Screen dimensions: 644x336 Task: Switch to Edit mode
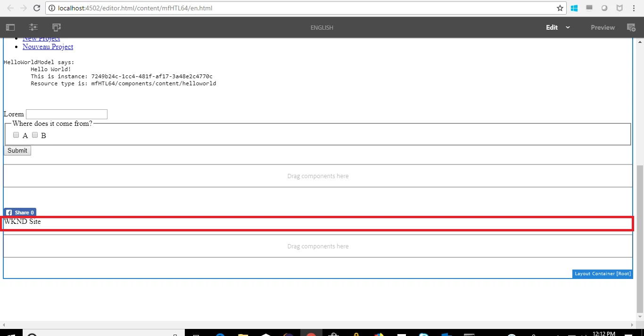point(552,27)
